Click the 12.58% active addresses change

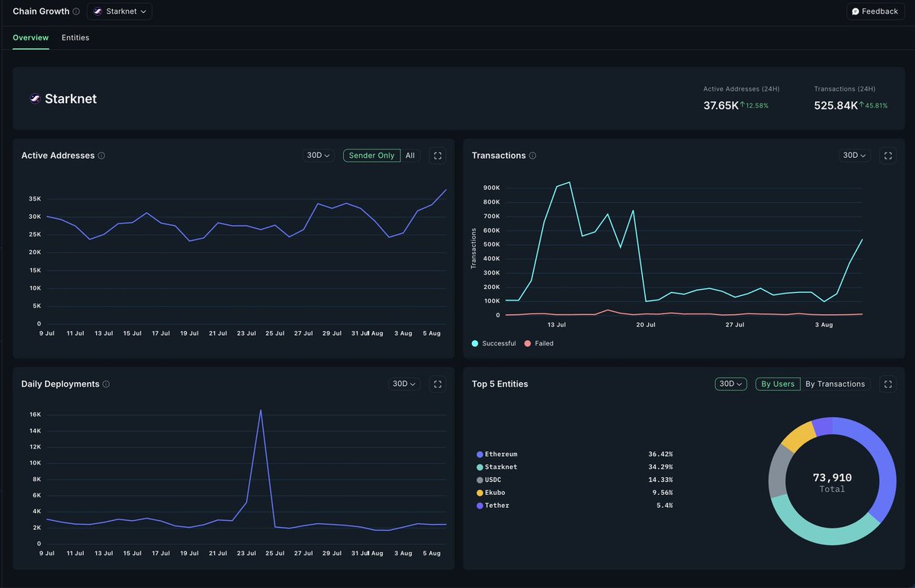(x=754, y=105)
